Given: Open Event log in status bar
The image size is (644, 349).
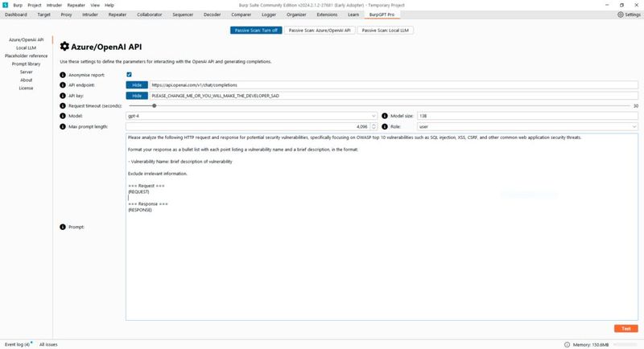Looking at the screenshot, I should (x=17, y=344).
